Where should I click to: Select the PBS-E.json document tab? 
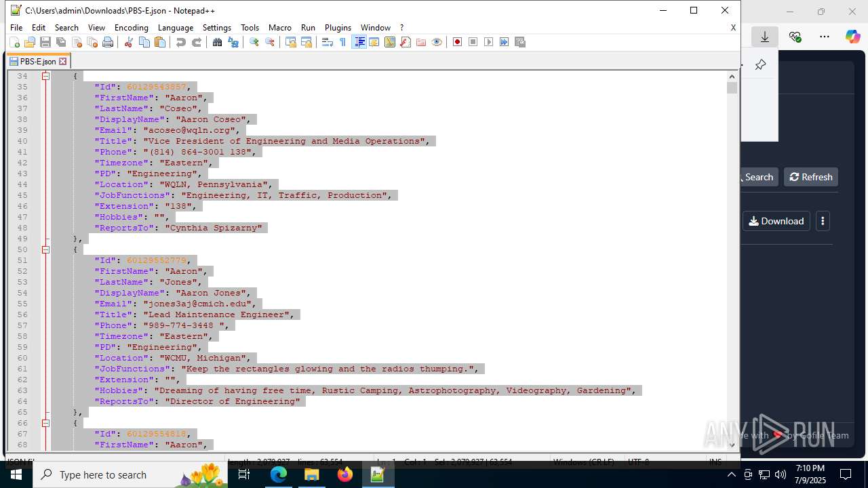click(38, 61)
